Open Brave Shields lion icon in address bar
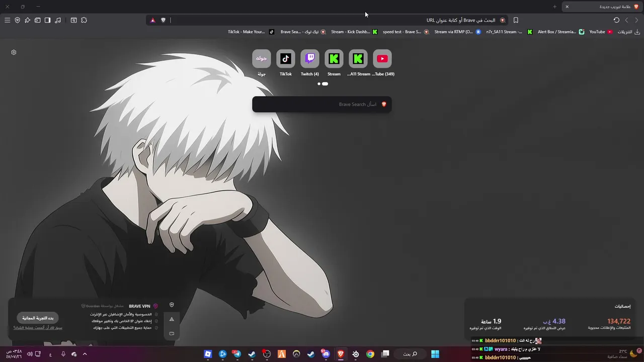 click(x=163, y=20)
